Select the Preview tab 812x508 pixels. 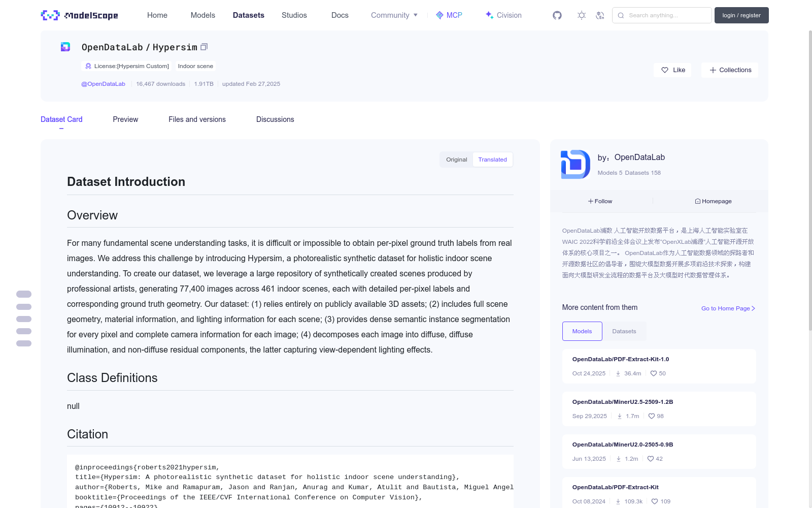click(x=125, y=119)
